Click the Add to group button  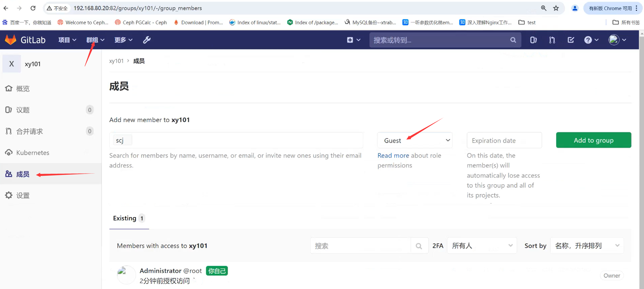(593, 140)
